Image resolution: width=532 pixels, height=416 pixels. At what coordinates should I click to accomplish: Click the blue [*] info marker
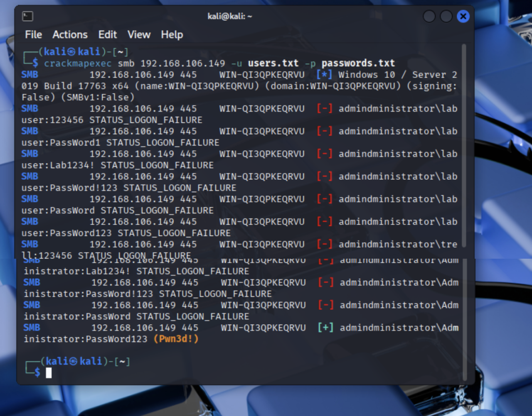click(x=324, y=75)
